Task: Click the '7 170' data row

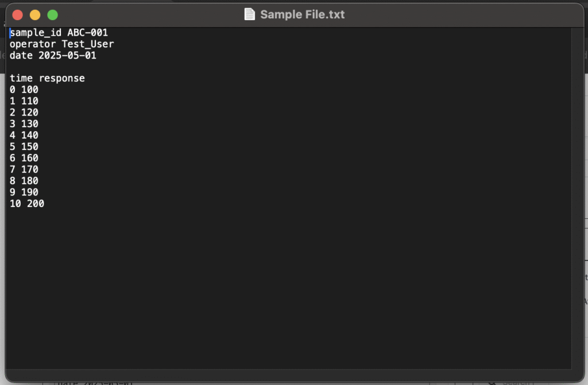Action: (24, 170)
